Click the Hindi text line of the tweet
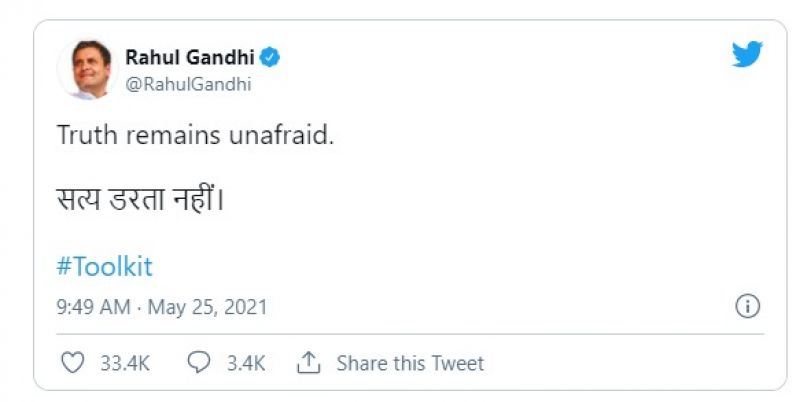The width and height of the screenshot is (800, 402). [141, 201]
